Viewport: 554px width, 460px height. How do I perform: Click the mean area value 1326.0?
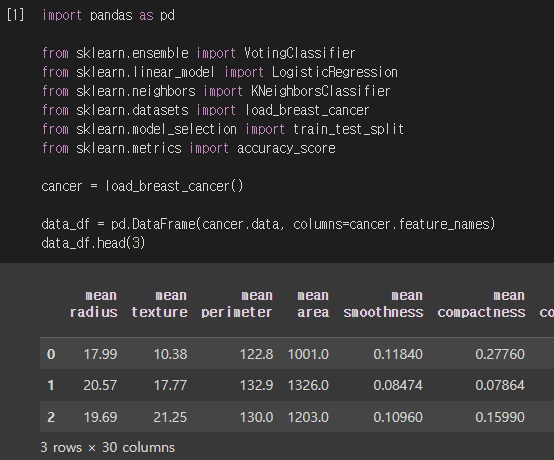click(x=308, y=385)
